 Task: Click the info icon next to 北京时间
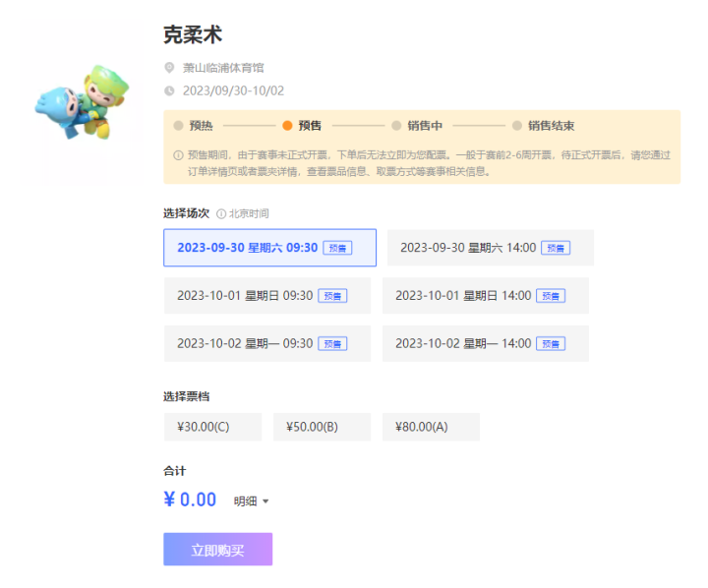(x=221, y=213)
